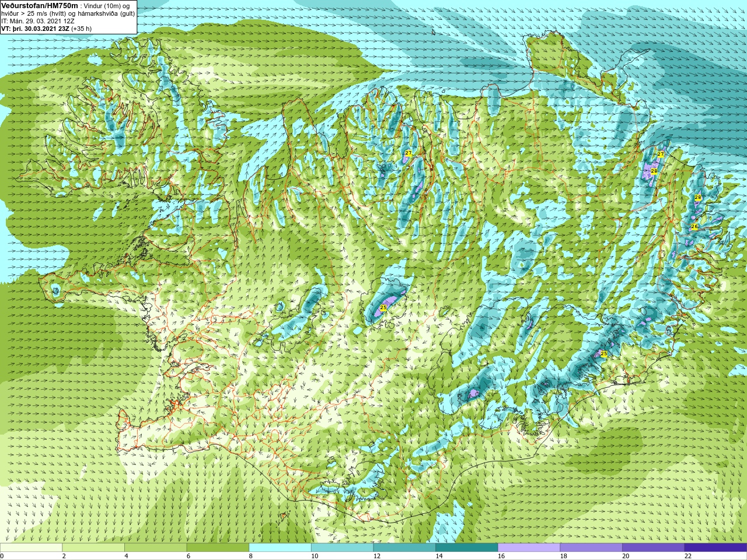Click the 8–10 m/s pale cyan legend swatch
747x560 pixels.
[280, 548]
